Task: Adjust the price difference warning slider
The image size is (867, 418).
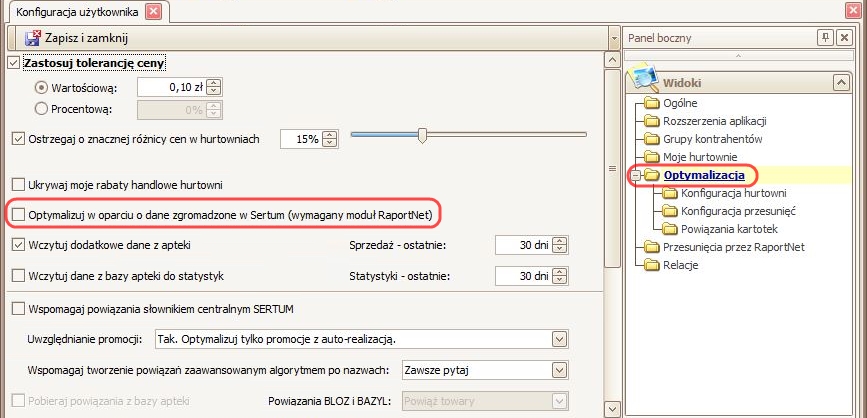Action: [x=423, y=134]
